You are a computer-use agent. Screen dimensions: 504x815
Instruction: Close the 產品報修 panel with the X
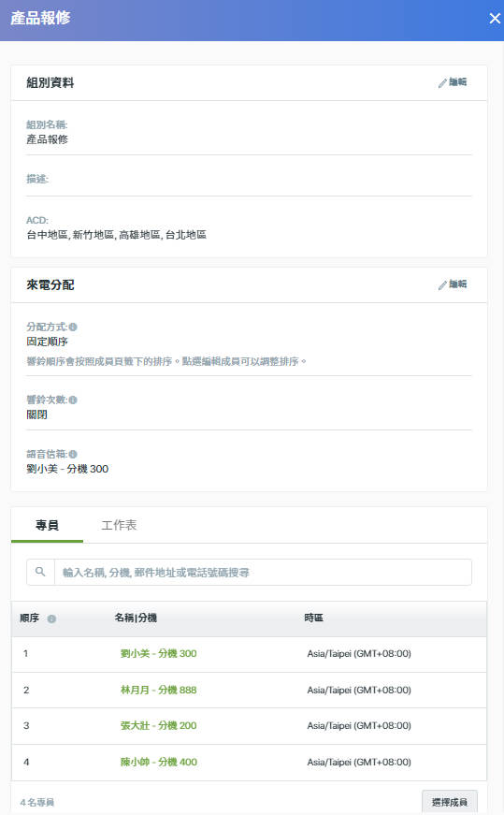(494, 19)
